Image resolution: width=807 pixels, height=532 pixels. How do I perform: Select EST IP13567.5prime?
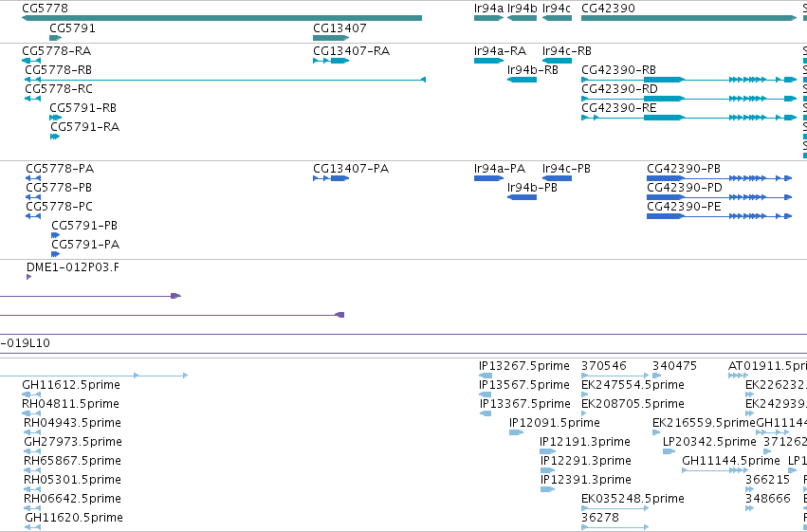point(524,385)
